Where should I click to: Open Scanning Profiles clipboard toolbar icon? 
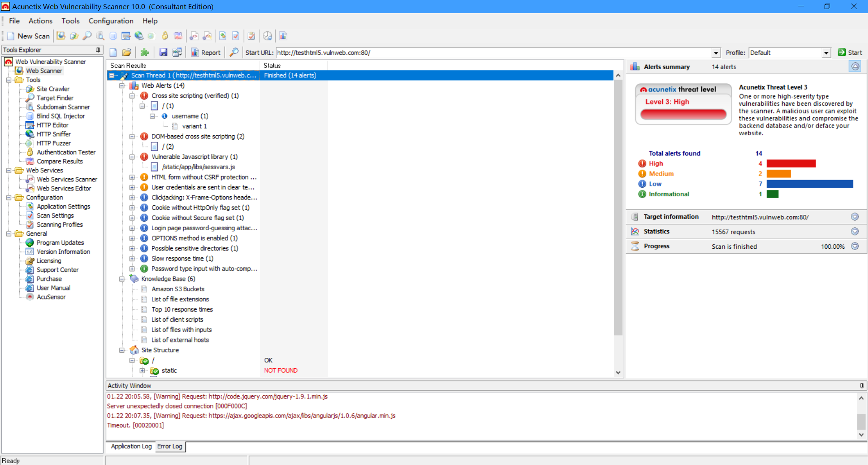pos(251,36)
